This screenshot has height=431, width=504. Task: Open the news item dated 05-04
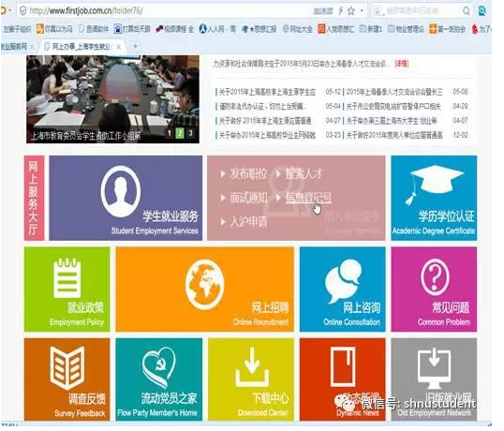[262, 106]
